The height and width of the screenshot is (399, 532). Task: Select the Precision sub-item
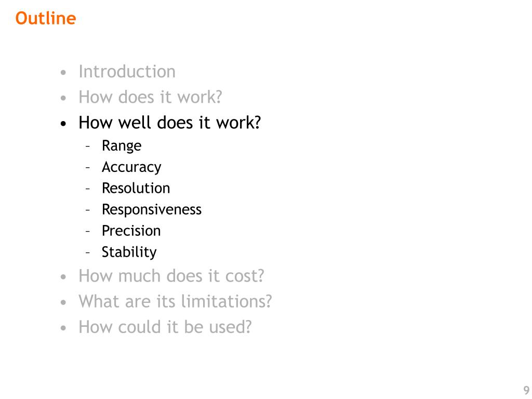[131, 231]
